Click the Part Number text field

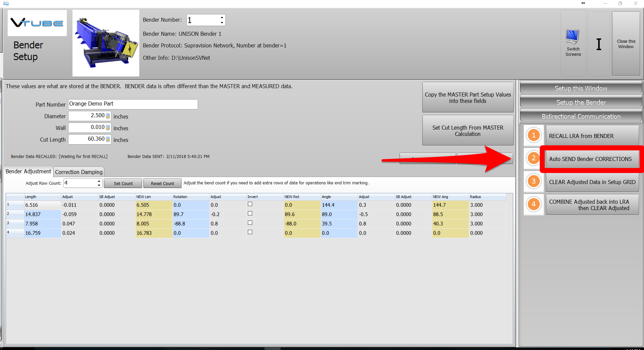(x=133, y=104)
